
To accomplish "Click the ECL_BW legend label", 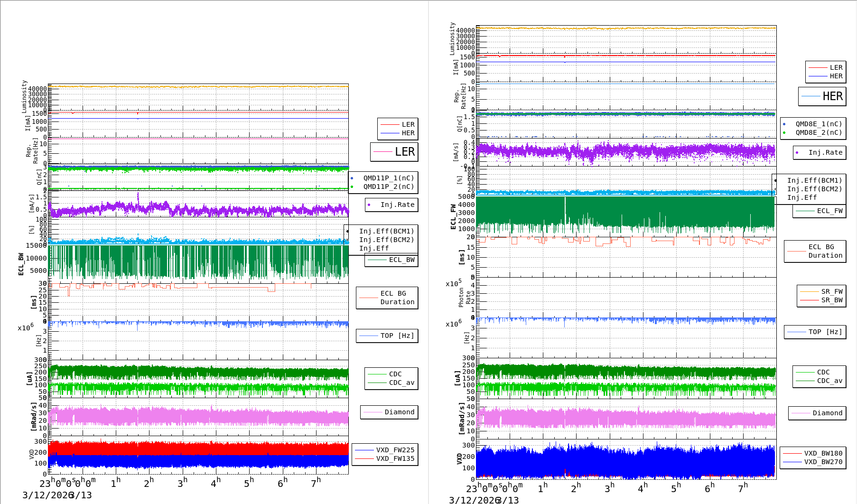I will click(401, 260).
